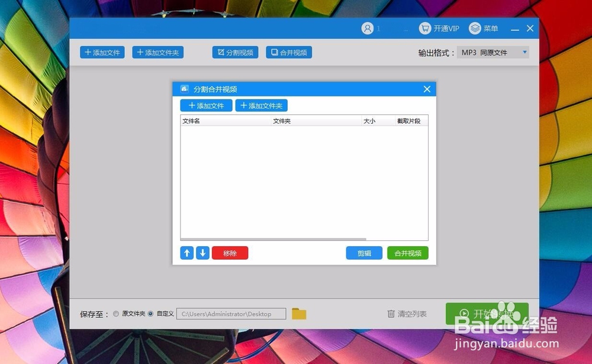
Task: Move selected file down with blue down-arrow icon
Action: coord(202,253)
